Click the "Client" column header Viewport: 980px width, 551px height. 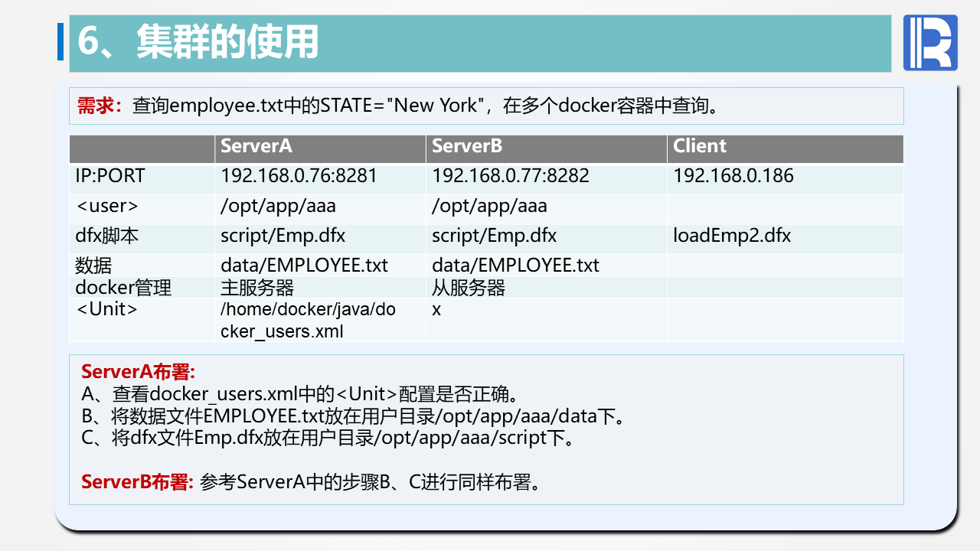point(700,146)
